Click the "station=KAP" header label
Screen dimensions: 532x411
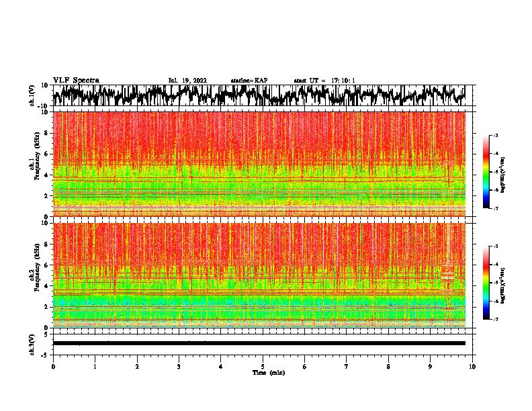click(x=249, y=81)
